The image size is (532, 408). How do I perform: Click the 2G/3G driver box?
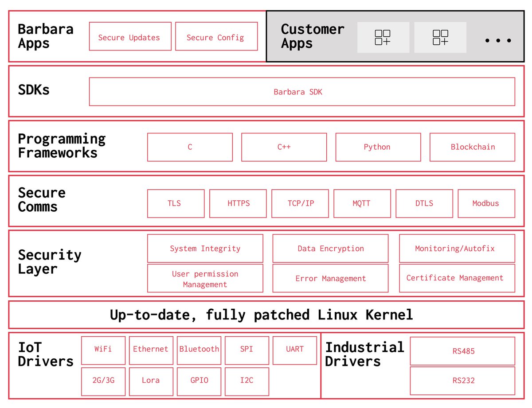(103, 381)
